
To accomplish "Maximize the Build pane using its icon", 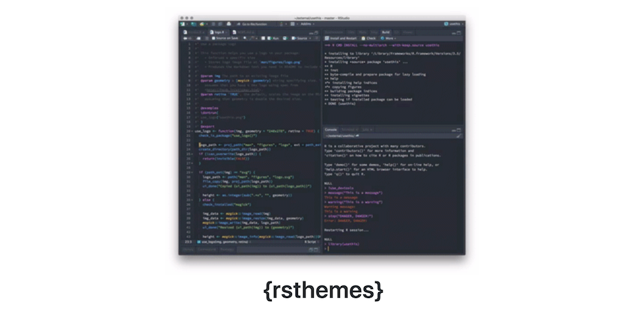I will (459, 33).
